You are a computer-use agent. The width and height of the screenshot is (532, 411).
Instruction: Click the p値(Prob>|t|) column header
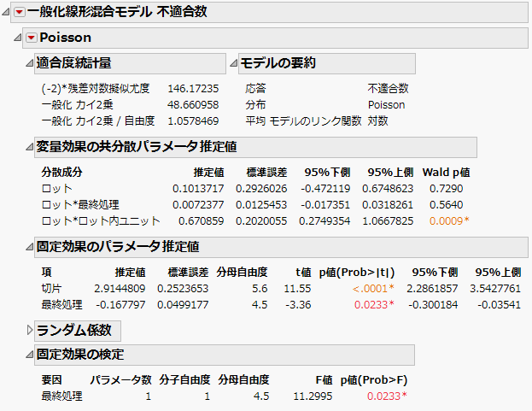pos(357,273)
